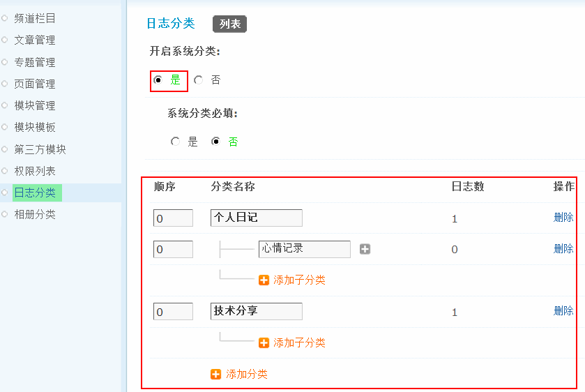Open 频道栏目 in the sidebar
585x392 pixels.
(x=35, y=18)
